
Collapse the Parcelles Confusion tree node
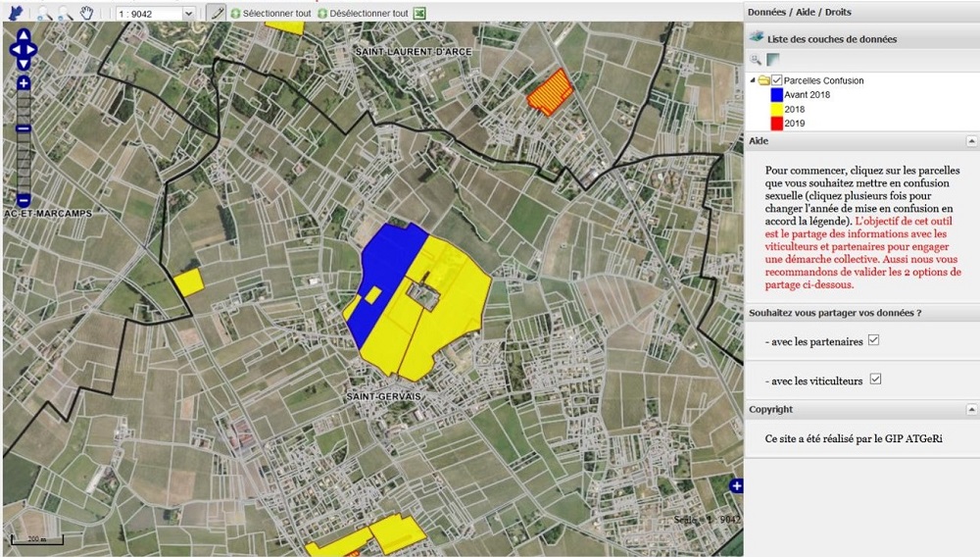pyautogui.click(x=753, y=80)
